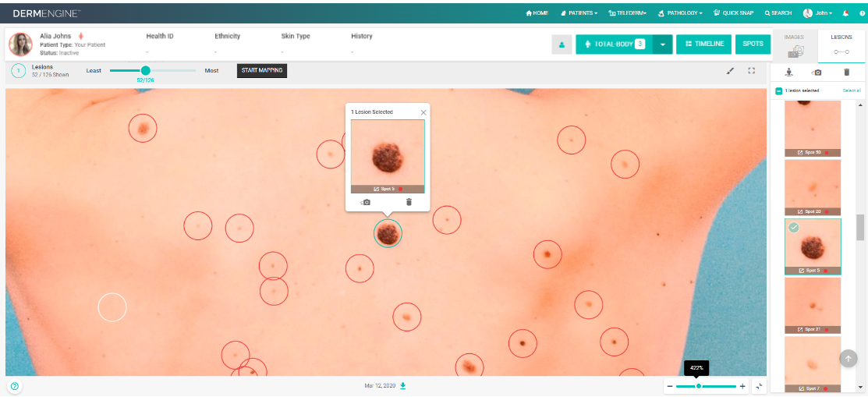This screenshot has width=868, height=397.
Task: Click the '52/126' slider value label
Action: point(145,80)
